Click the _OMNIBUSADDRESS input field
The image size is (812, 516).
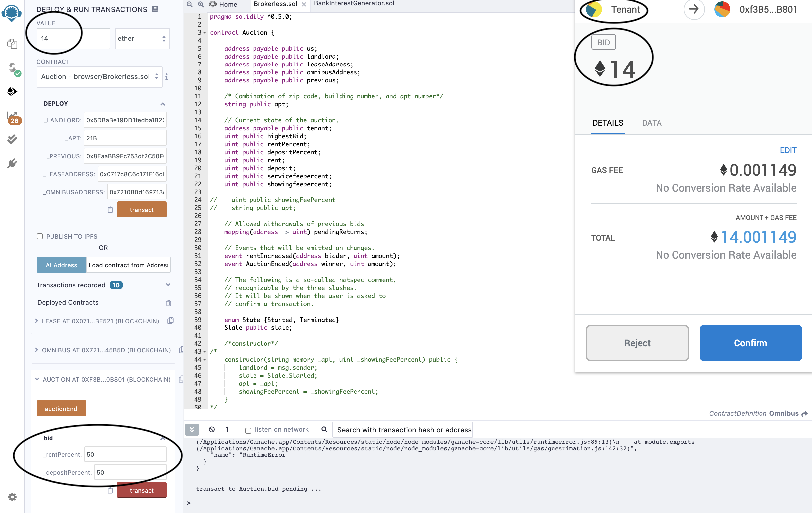(x=137, y=192)
